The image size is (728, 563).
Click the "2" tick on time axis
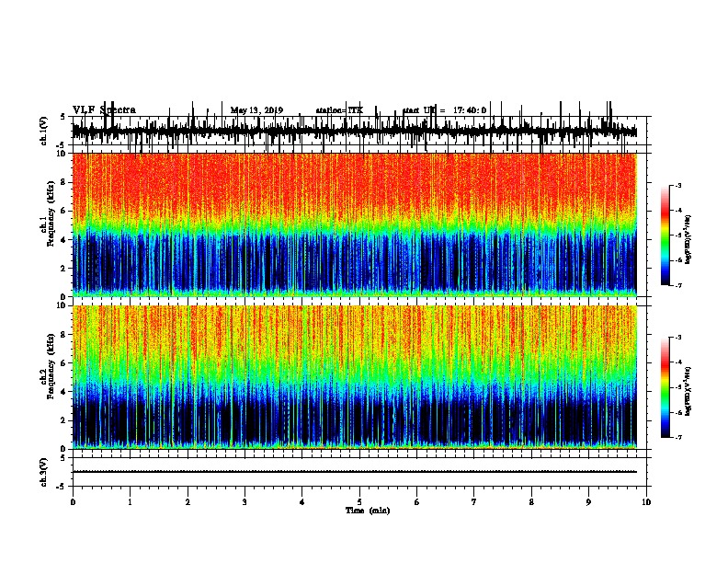click(188, 502)
